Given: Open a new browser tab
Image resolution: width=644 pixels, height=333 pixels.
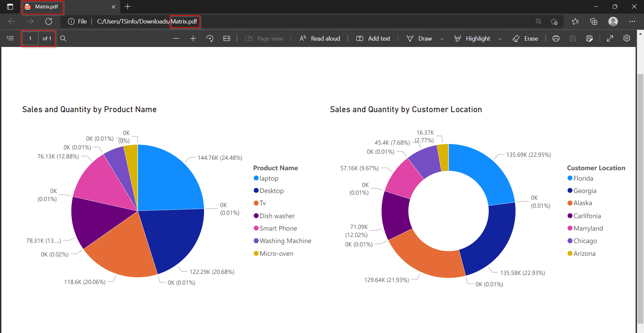Looking at the screenshot, I should (x=128, y=7).
